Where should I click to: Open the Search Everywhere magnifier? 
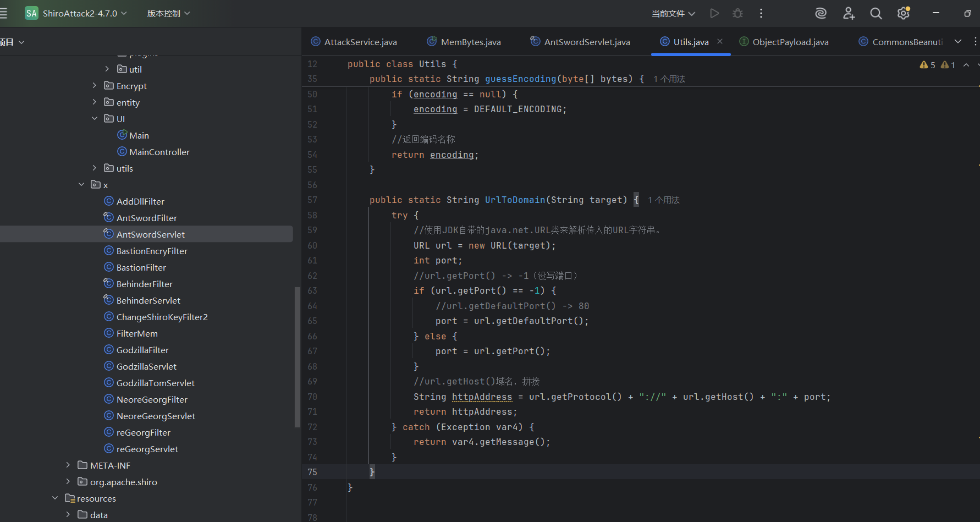(x=876, y=13)
